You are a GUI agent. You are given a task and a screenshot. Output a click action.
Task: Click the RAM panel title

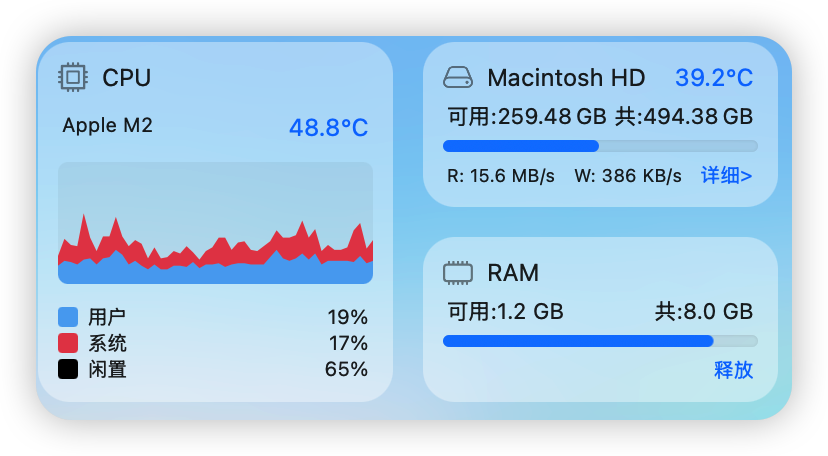513,273
